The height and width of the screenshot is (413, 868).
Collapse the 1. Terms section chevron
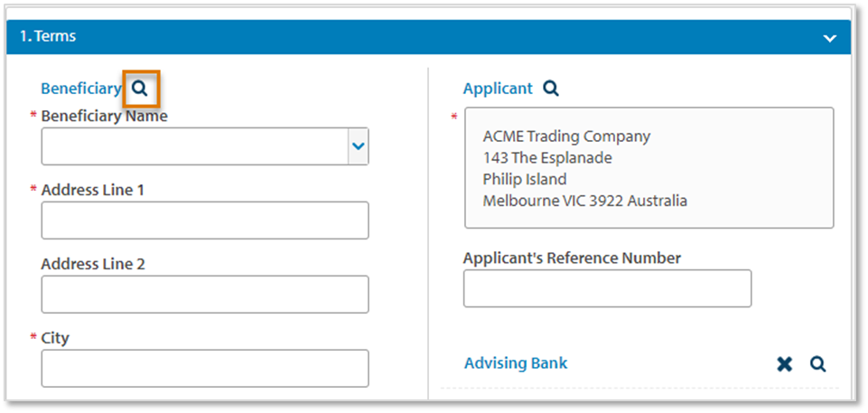(829, 38)
